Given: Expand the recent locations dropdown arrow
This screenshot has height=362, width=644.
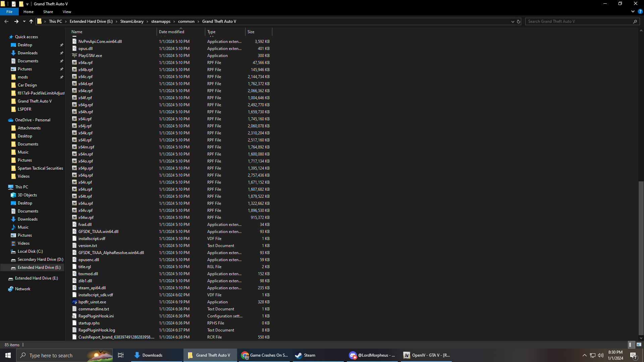Looking at the screenshot, I should [24, 21].
